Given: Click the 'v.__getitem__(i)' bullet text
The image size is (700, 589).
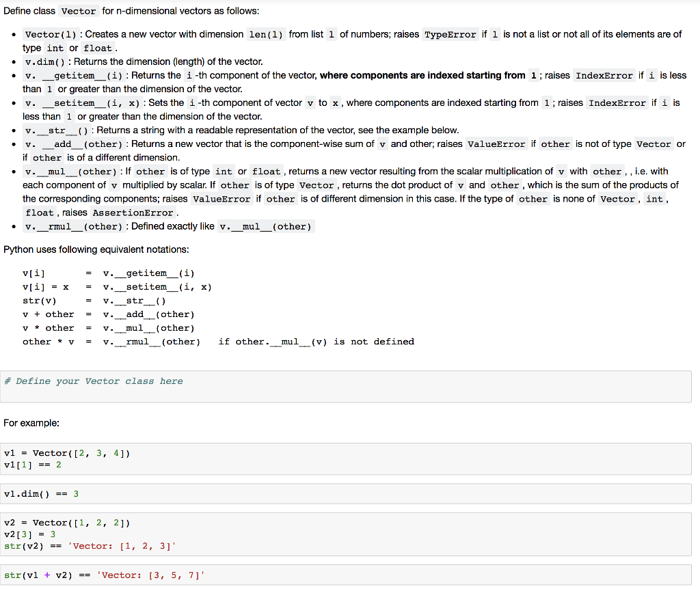Looking at the screenshot, I should (74, 75).
